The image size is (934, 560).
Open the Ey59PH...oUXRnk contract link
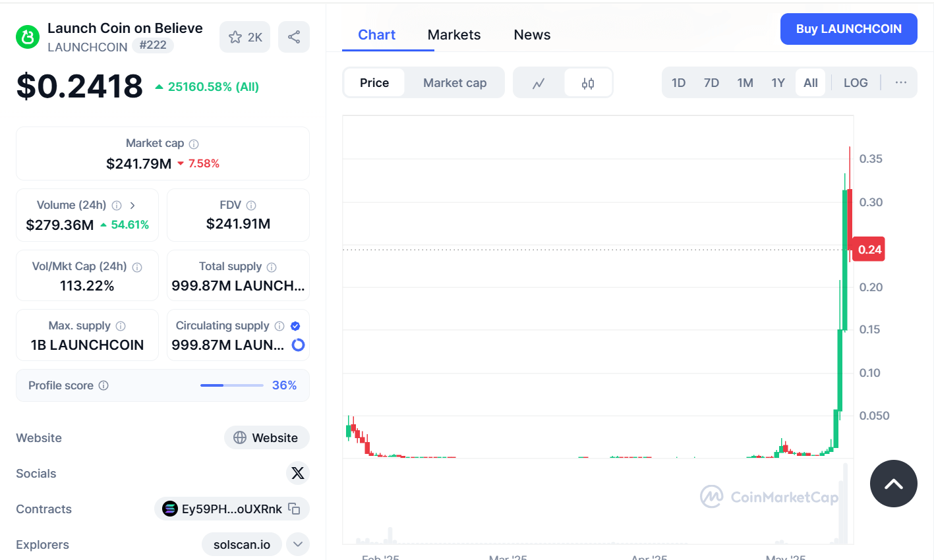[x=232, y=509]
